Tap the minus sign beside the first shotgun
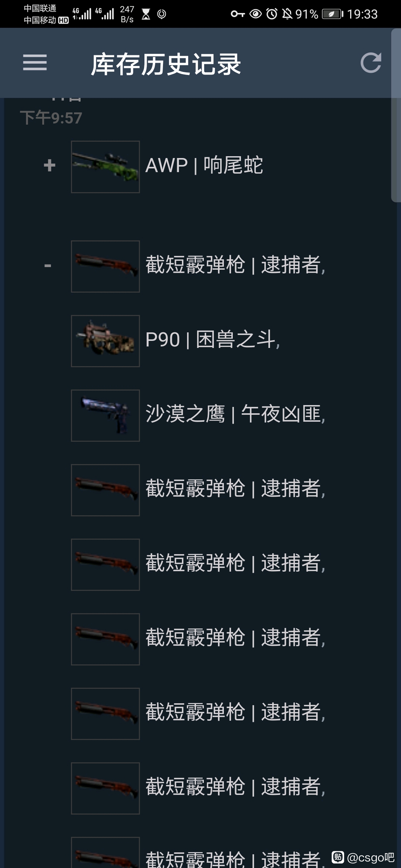 coord(48,266)
